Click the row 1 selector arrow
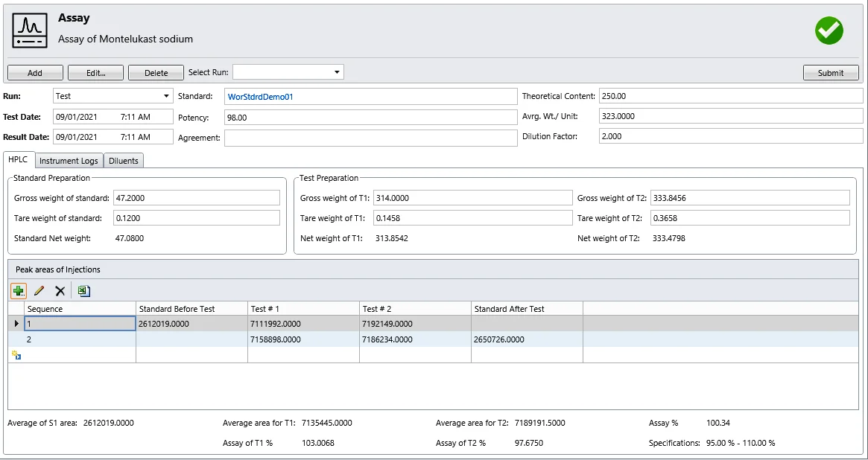 point(16,324)
